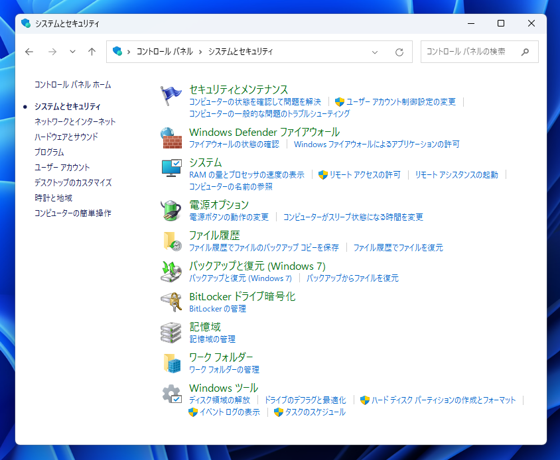This screenshot has width=560, height=460.
Task: Open BitLocker の管理 link
Action: pos(218,309)
